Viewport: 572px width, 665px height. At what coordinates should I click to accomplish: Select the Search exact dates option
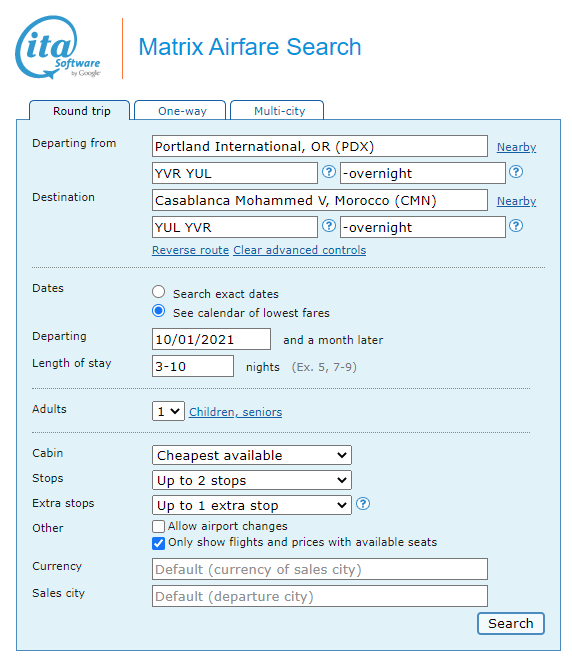tap(159, 292)
